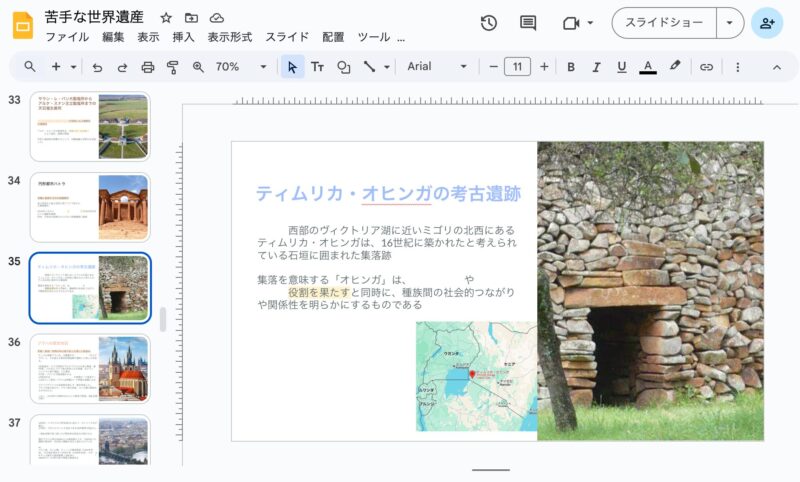This screenshot has width=800, height=482.
Task: Click the redo arrow
Action: point(122,67)
